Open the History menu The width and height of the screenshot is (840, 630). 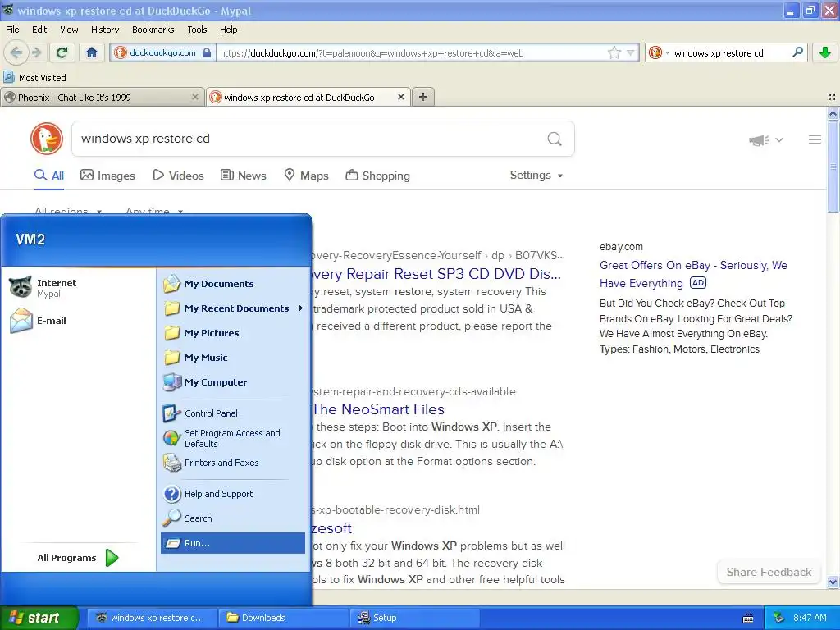104,30
